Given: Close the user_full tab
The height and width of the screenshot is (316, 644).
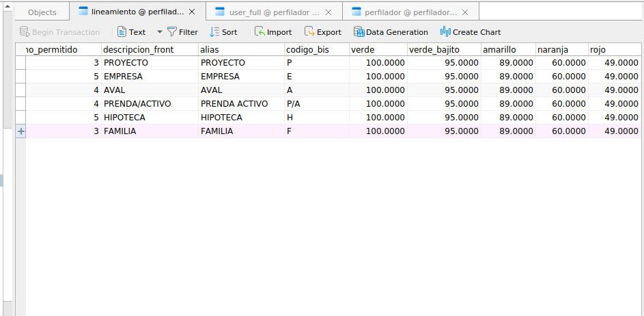Looking at the screenshot, I should click(328, 12).
